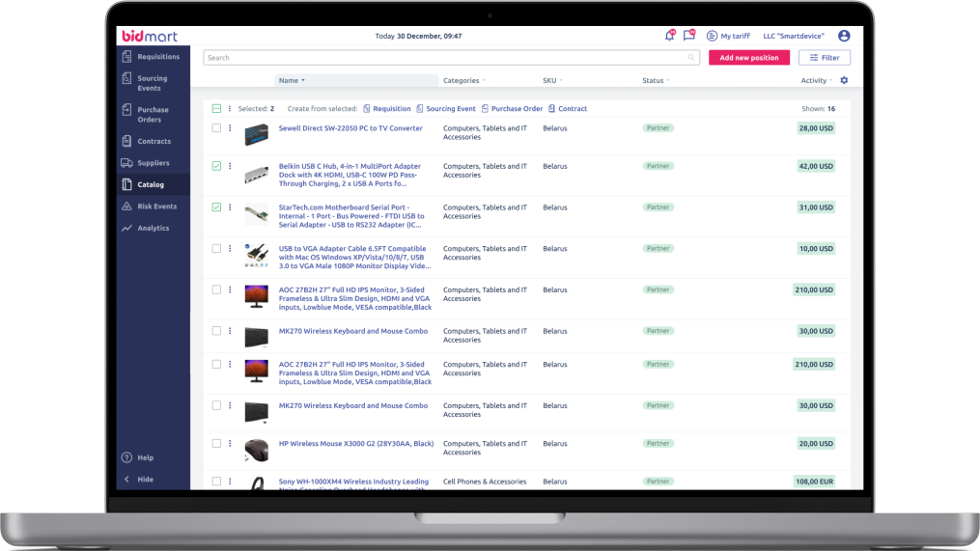Screen dimensions: 980x551
Task: Click the Requisitions sidebar icon
Action: click(126, 57)
